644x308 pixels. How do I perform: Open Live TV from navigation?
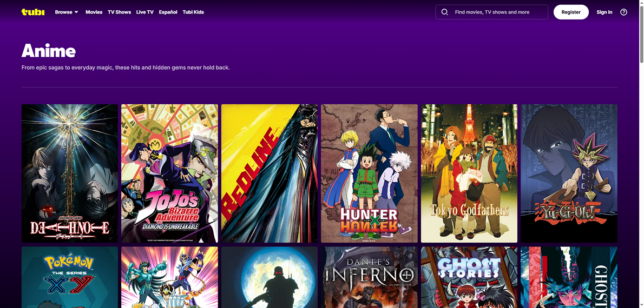(x=145, y=12)
